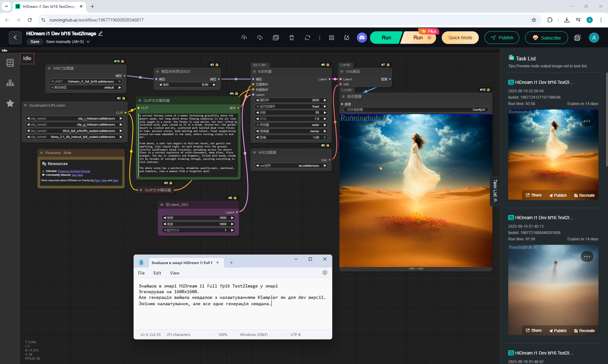608x364 pixels.
Task: Click the four-squares grid icon
Action: click(x=332, y=38)
